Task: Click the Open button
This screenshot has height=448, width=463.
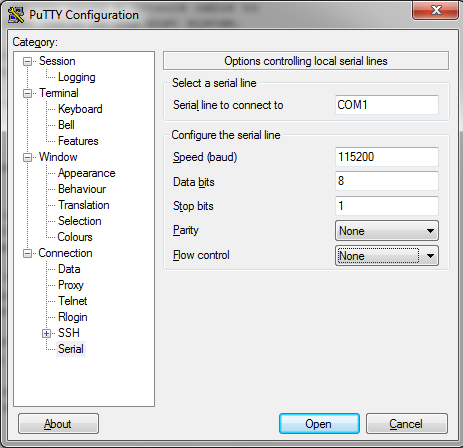Action: [x=319, y=424]
